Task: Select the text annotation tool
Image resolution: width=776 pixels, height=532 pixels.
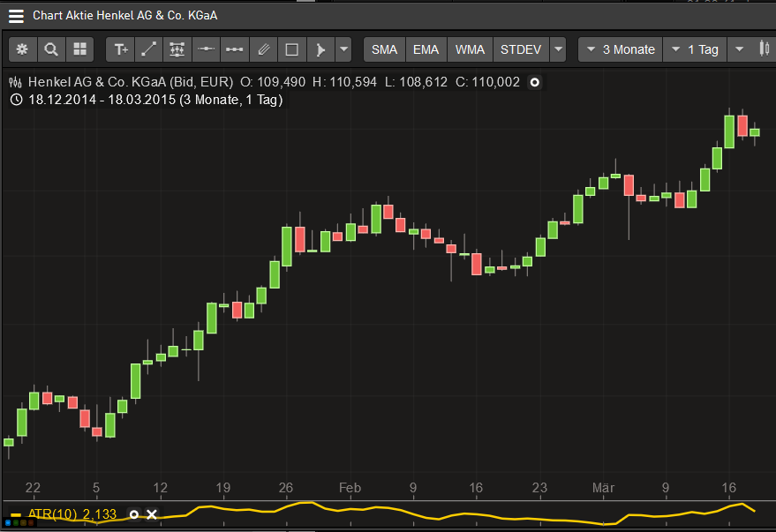Action: pyautogui.click(x=121, y=49)
